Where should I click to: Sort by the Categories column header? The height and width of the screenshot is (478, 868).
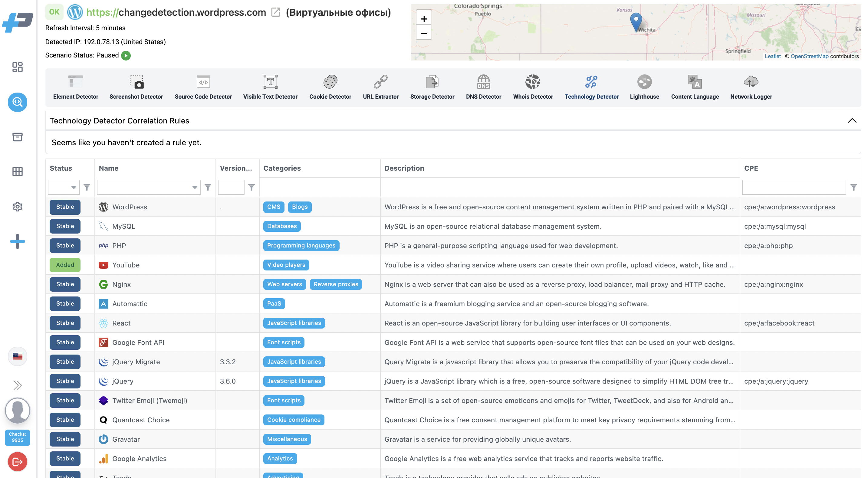pos(282,168)
